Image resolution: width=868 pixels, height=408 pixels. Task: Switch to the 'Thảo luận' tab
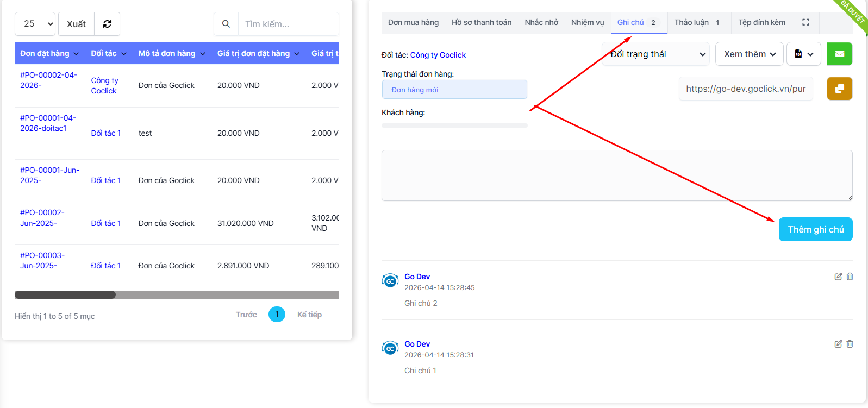[x=696, y=22]
